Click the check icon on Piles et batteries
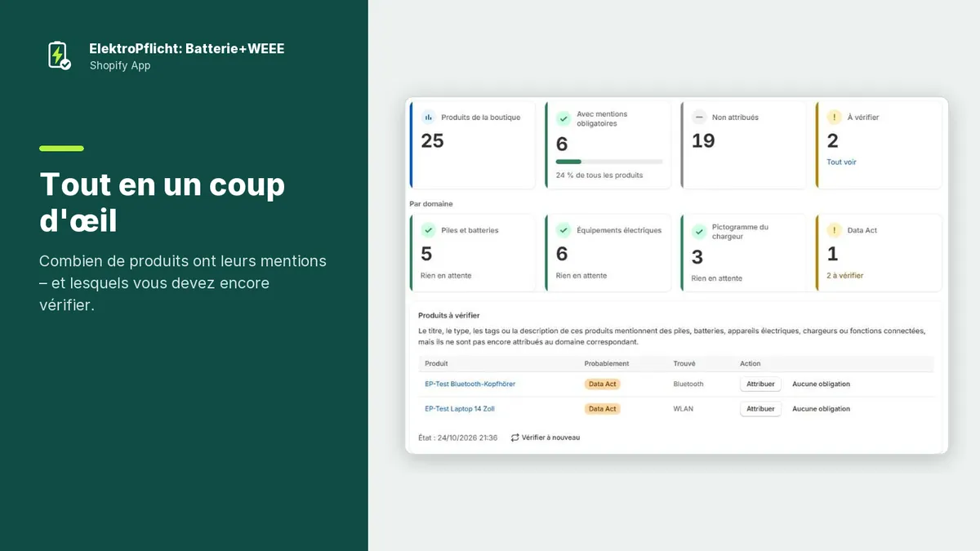The image size is (980, 551). (428, 230)
